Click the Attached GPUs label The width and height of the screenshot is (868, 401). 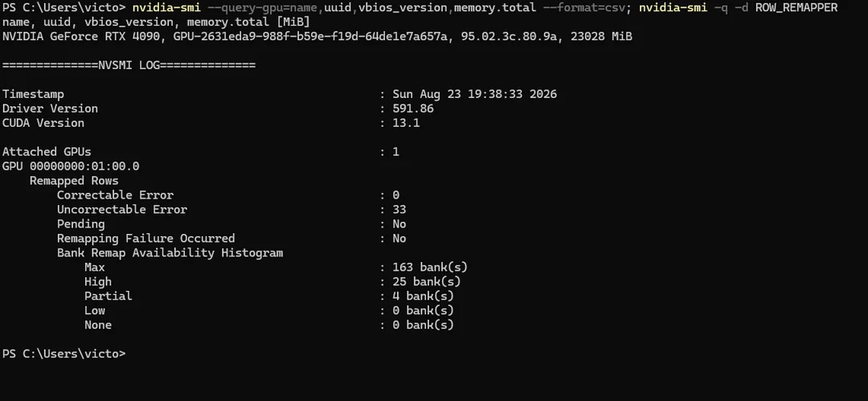47,152
